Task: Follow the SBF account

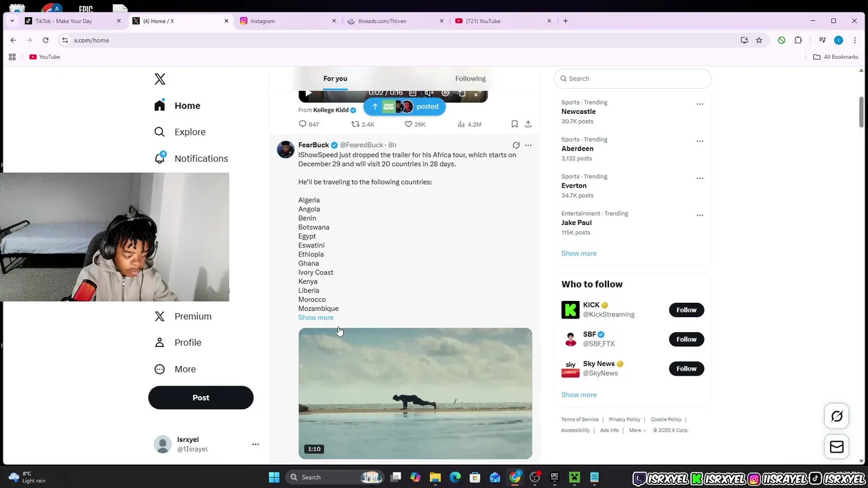Action: tap(686, 339)
